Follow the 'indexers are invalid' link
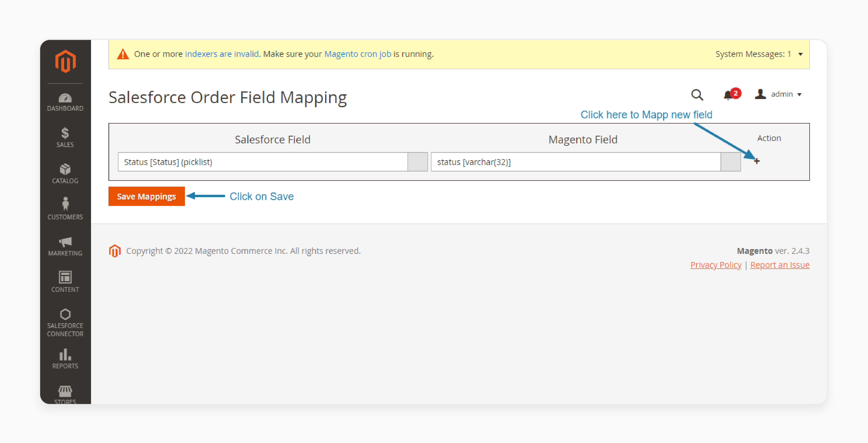Viewport: 868px width, 443px height. (x=222, y=54)
